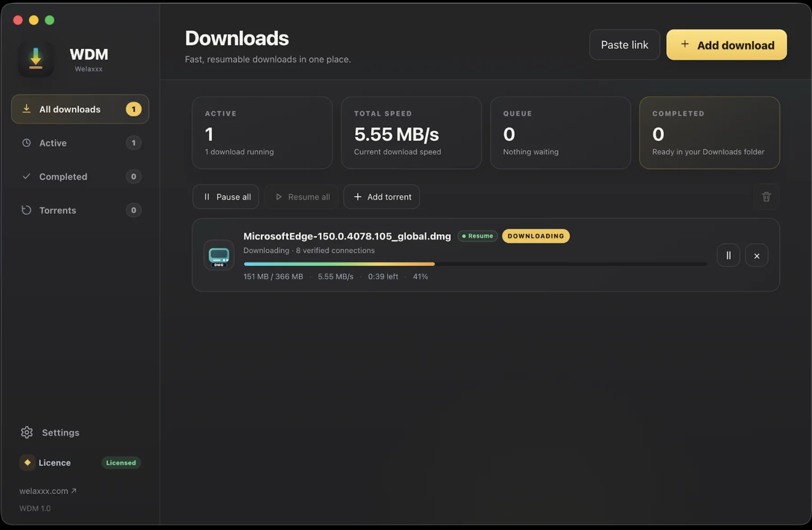Click the '151 MB / 366 MB' size text
Screen dimensions: 812x530
pos(273,277)
